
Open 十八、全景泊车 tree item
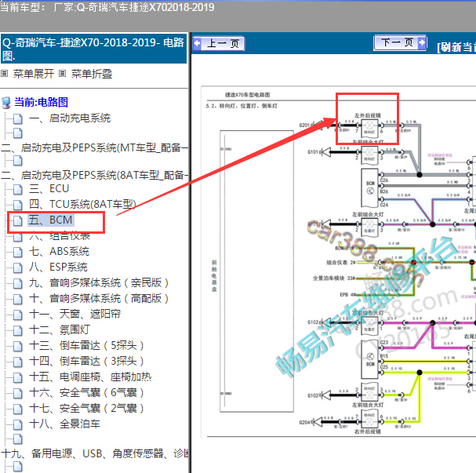64,424
